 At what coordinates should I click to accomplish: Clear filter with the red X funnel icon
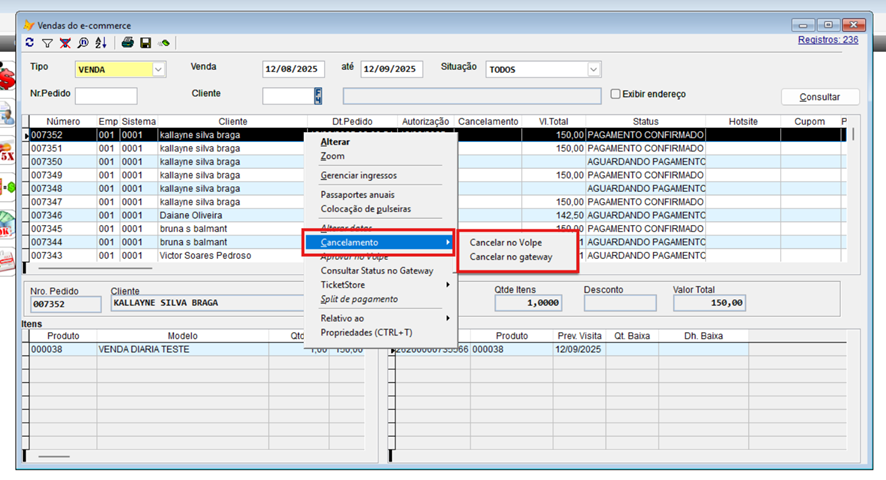point(65,43)
